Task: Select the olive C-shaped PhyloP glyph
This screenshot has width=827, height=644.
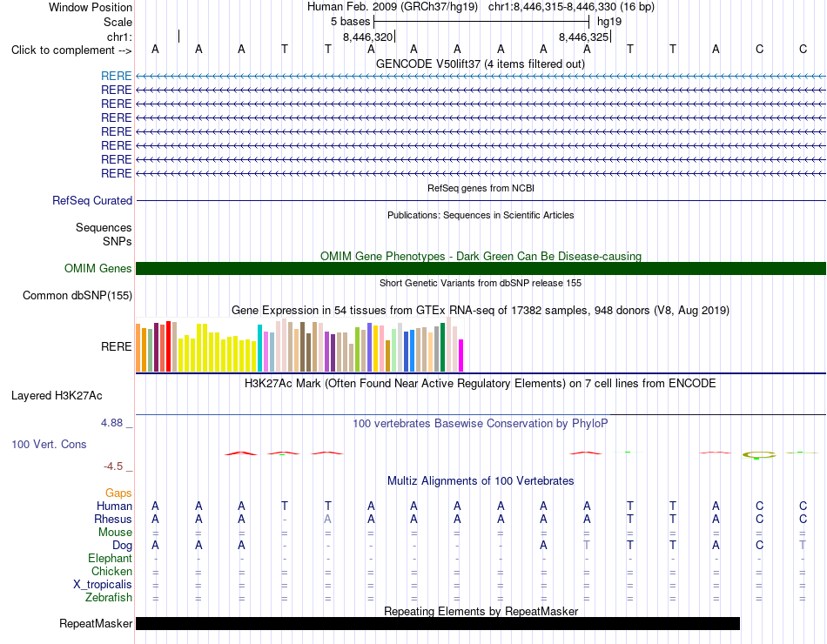Action: click(758, 454)
